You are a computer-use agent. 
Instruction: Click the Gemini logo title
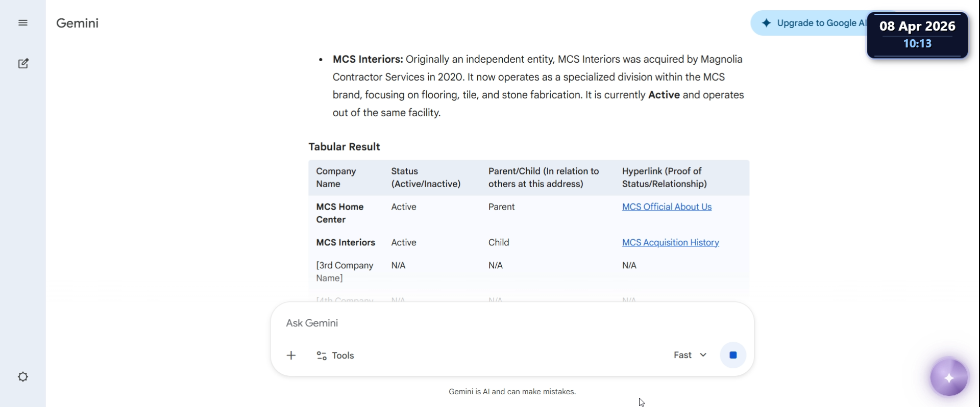77,23
